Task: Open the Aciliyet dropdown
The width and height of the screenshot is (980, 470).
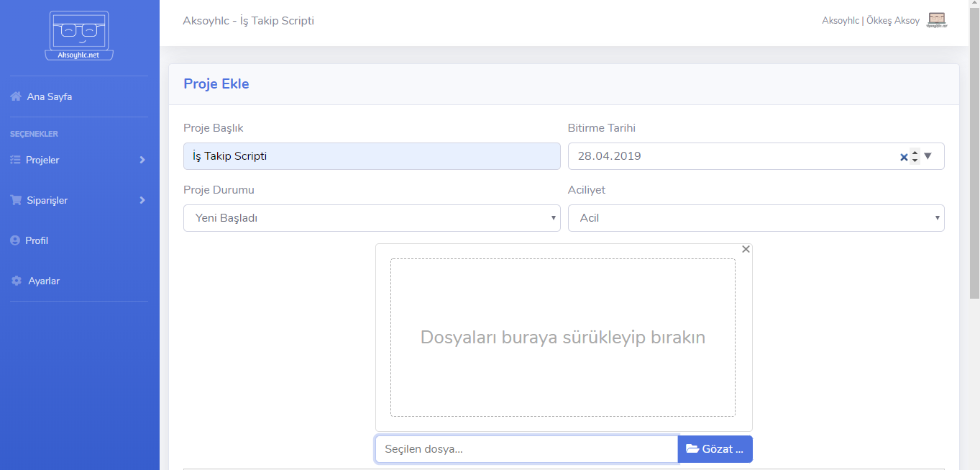Action: click(x=756, y=218)
